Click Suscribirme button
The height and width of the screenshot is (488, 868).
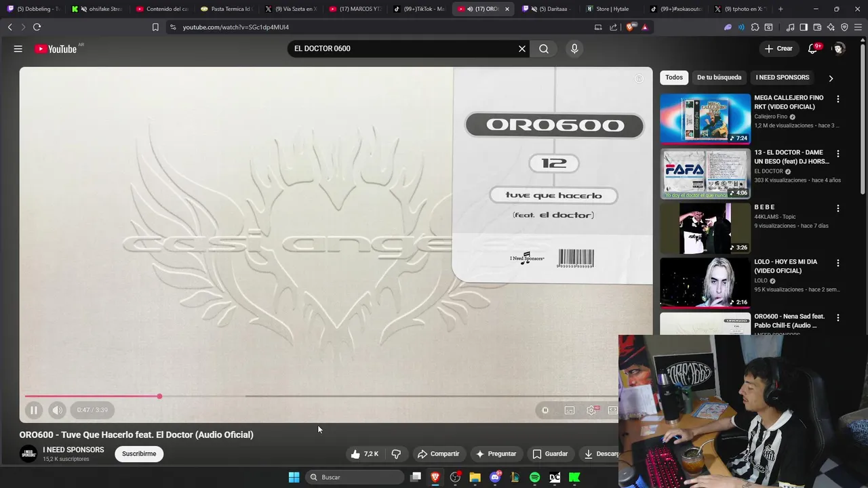click(x=139, y=454)
